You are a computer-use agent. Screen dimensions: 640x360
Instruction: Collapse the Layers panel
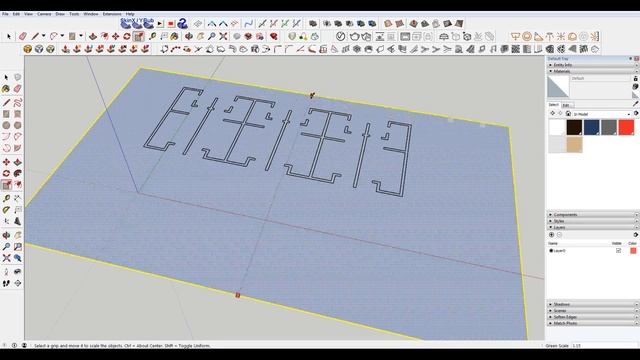point(593,227)
